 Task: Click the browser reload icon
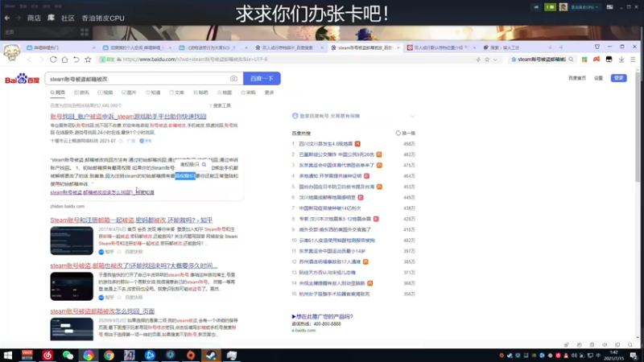[x=53, y=60]
